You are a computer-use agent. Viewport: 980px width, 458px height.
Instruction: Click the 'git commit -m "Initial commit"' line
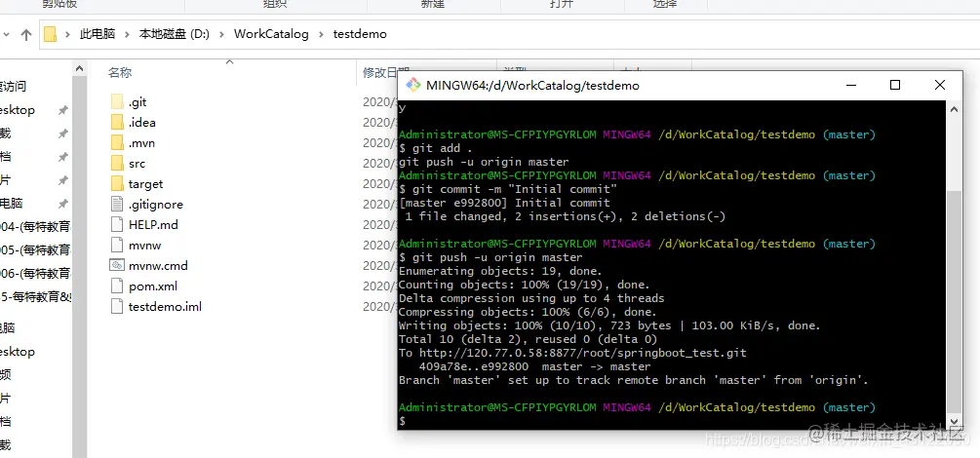pyautogui.click(x=508, y=189)
